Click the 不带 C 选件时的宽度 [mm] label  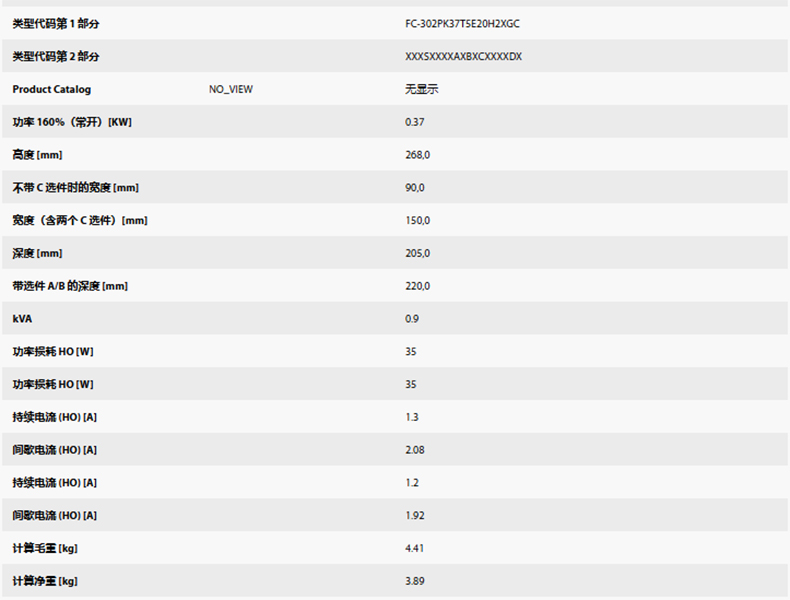75,188
